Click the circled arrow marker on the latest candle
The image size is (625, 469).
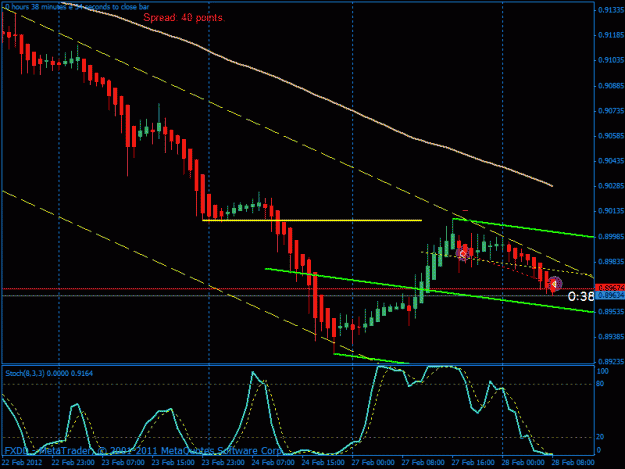click(554, 284)
